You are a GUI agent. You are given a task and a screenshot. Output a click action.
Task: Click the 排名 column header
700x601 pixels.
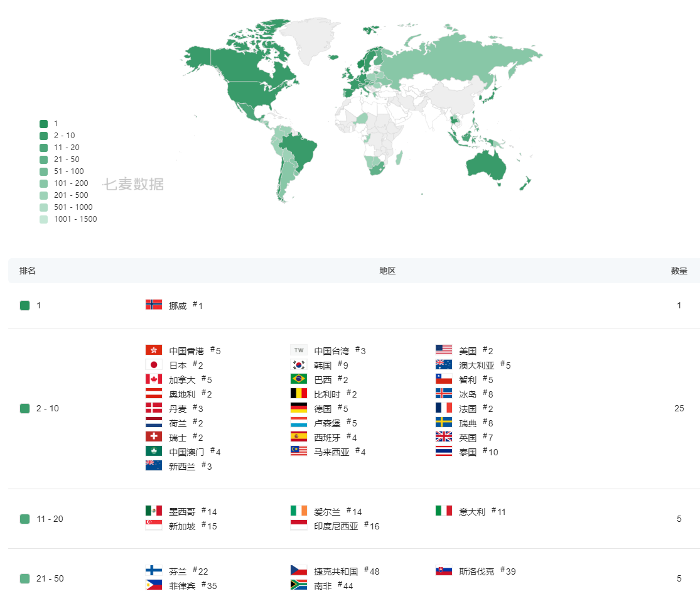(27, 271)
